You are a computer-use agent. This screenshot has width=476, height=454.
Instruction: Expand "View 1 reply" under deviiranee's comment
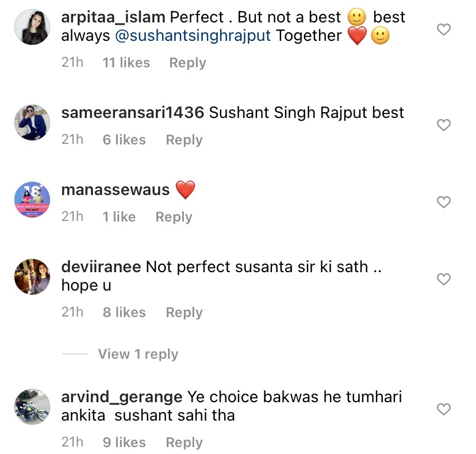click(138, 354)
